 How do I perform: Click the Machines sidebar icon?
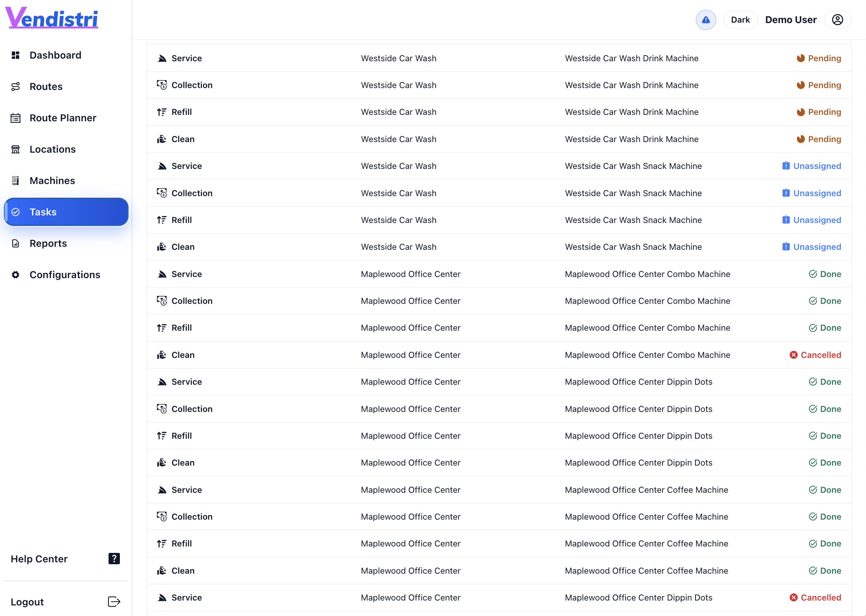click(x=16, y=181)
